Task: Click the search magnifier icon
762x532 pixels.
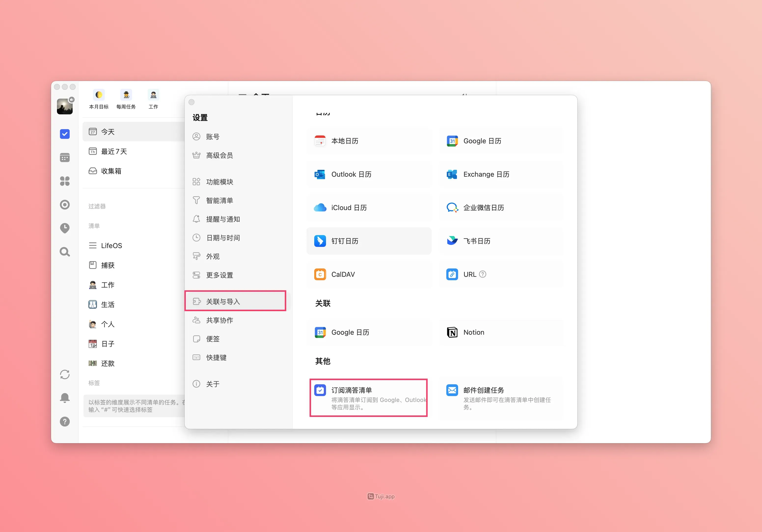Action: point(65,252)
